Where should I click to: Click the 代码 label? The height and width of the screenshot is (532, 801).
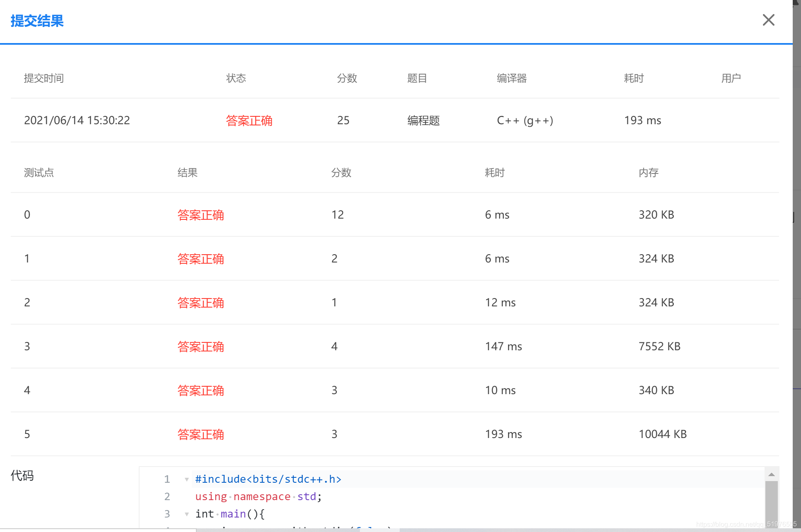(22, 476)
